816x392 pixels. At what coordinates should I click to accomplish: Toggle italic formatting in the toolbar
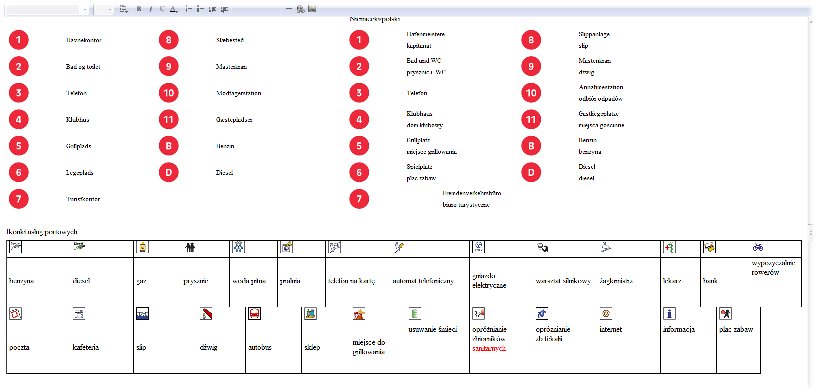(150, 9)
